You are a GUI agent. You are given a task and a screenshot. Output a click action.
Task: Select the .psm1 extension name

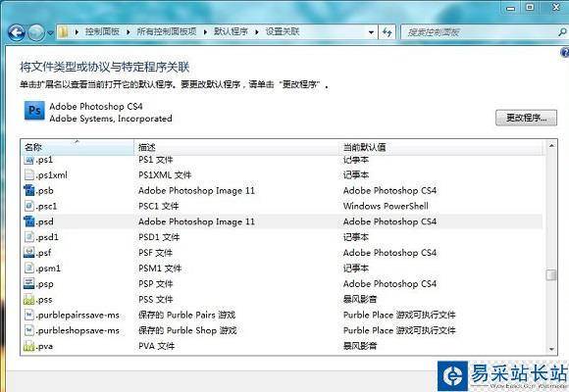(48, 269)
